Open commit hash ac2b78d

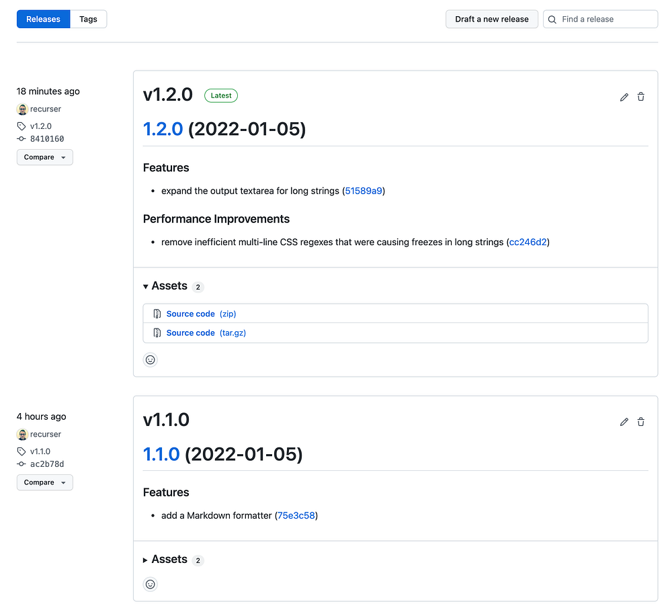pos(47,464)
